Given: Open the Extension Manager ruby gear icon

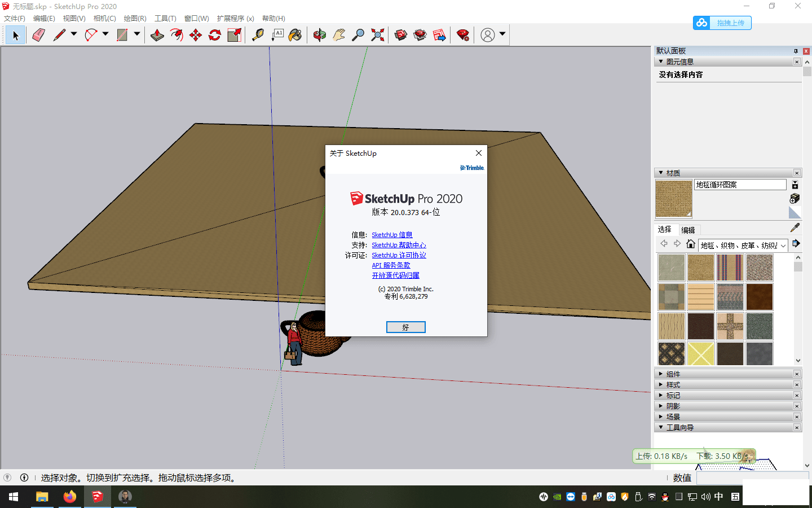Looking at the screenshot, I should click(x=463, y=35).
